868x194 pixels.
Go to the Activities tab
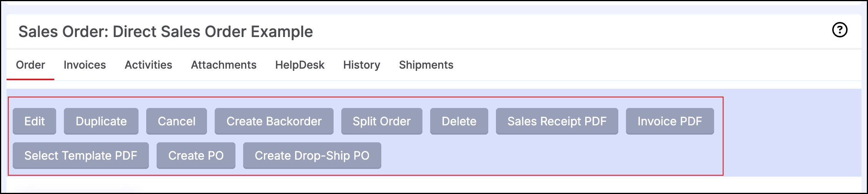tap(148, 65)
